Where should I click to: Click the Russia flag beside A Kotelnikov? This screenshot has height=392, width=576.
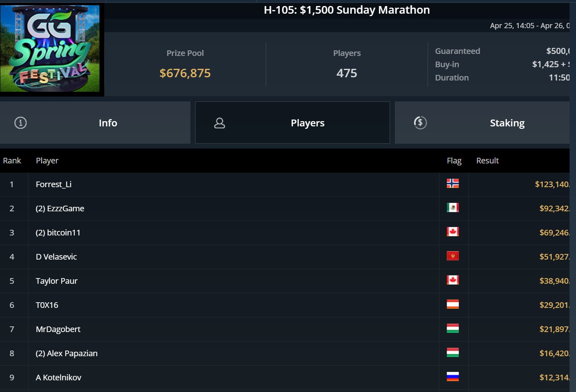[452, 377]
